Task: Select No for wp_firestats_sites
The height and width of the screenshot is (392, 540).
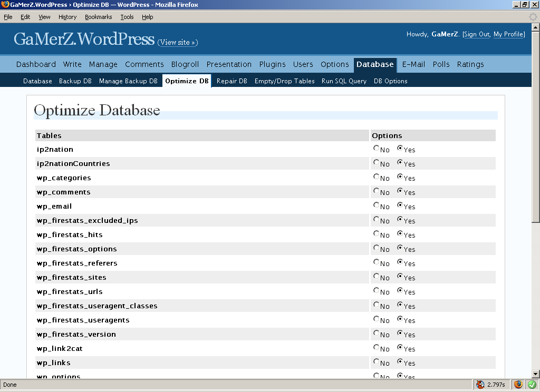Action: (x=376, y=276)
